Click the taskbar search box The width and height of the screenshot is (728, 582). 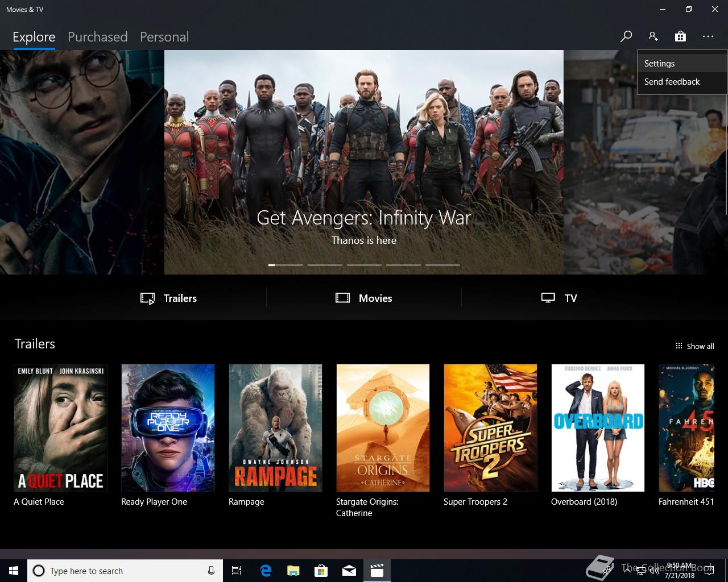(x=125, y=571)
